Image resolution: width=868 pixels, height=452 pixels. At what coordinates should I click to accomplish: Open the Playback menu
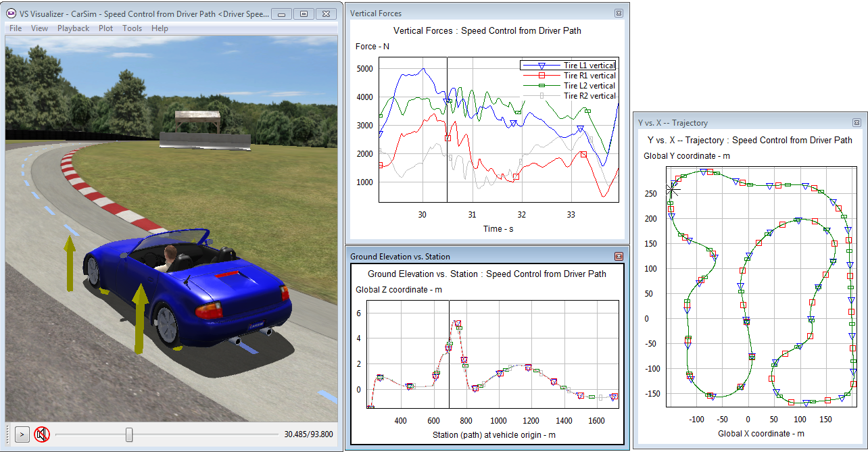tap(73, 28)
